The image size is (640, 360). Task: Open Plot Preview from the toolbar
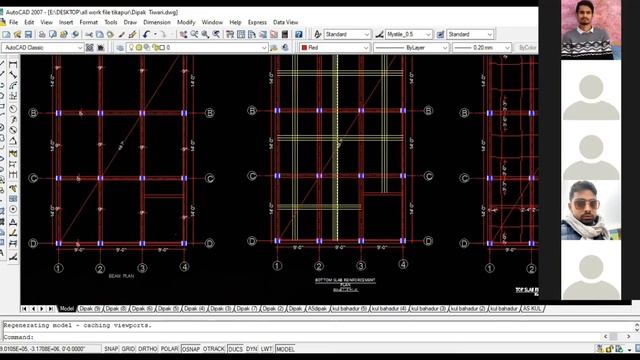(53, 34)
